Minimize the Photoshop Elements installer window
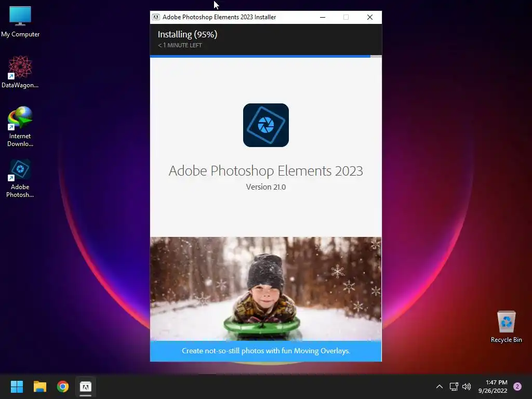Viewport: 532px width, 399px height. tap(323, 17)
